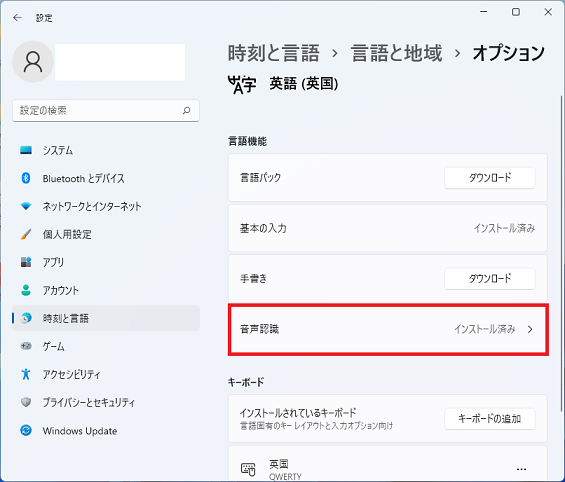The width and height of the screenshot is (565, 482).
Task: Select the Bluetooth icon in sidebar
Action: coord(26,178)
